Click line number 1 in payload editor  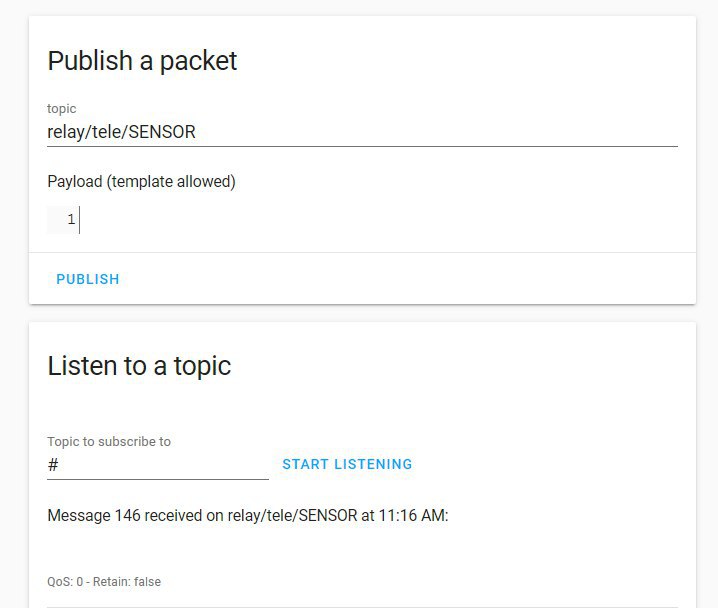(x=71, y=219)
